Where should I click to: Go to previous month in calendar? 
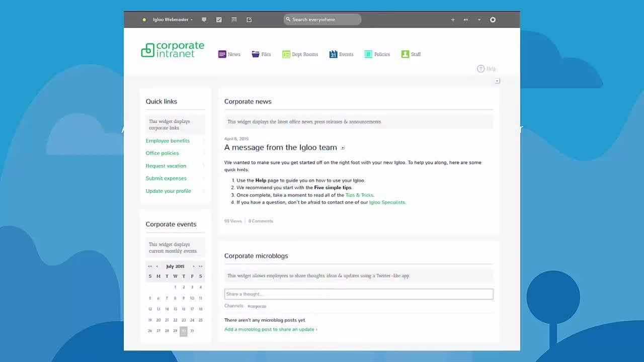coord(157,266)
